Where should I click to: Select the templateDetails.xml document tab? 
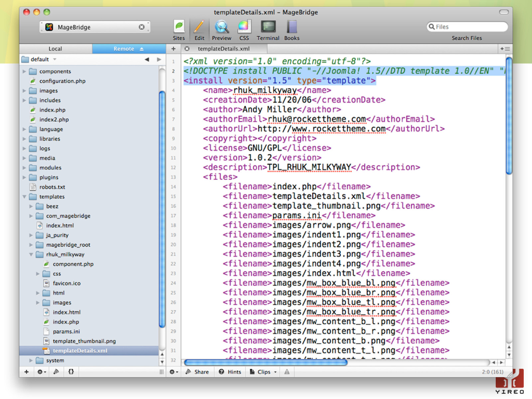(223, 49)
